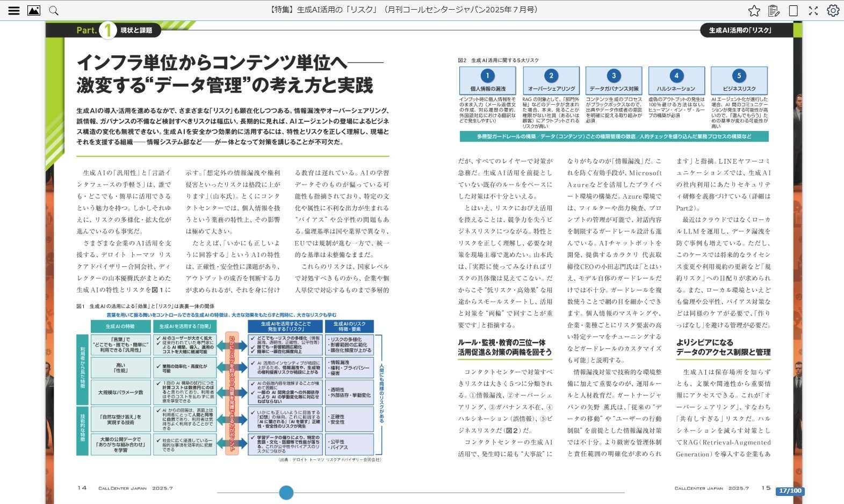Click the left footer CALLCENTER JAPAN 2025.7
The width and height of the screenshot is (844, 504).
pyautogui.click(x=135, y=488)
